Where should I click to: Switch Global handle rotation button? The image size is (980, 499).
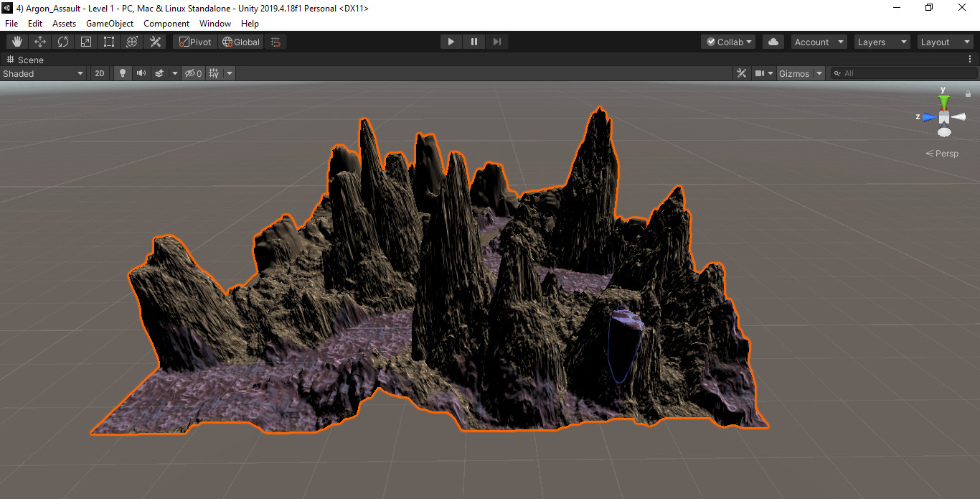[240, 42]
